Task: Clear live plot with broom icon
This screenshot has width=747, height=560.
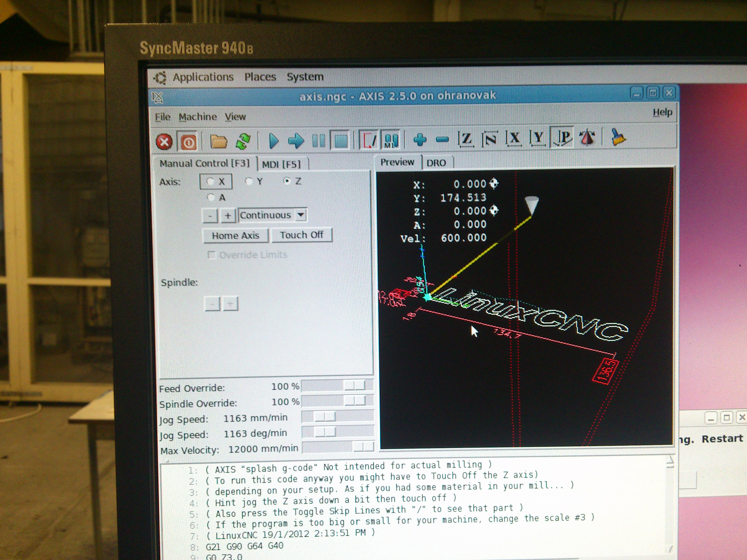Action: tap(618, 138)
